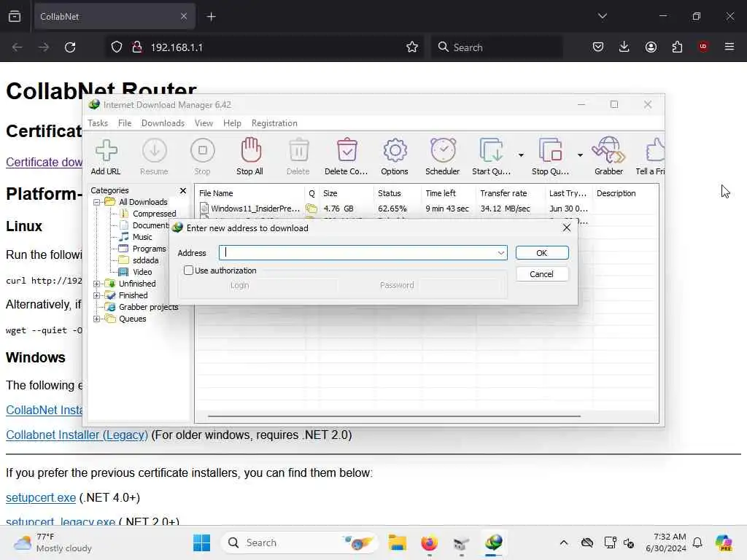
Task: Open the Scheduler clock icon
Action: [x=443, y=150]
